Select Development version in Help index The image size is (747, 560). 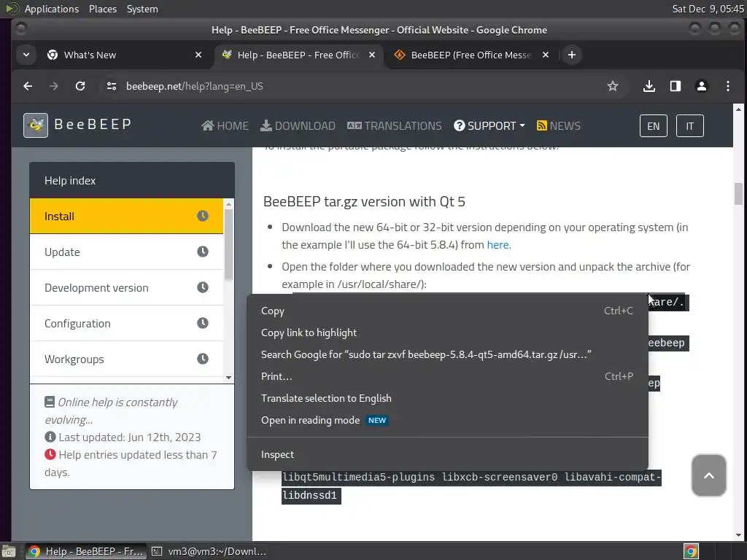click(126, 287)
